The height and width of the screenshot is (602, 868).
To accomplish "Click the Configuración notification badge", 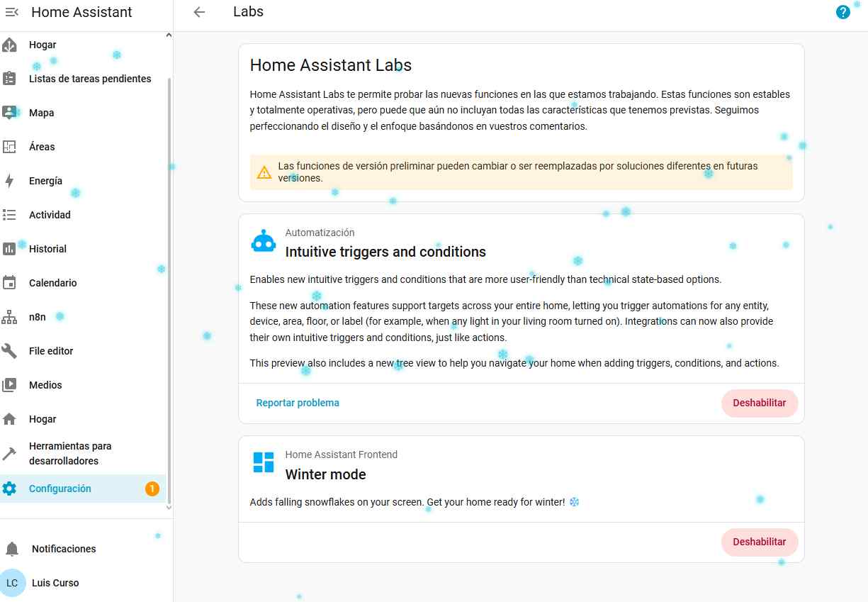I will point(152,489).
